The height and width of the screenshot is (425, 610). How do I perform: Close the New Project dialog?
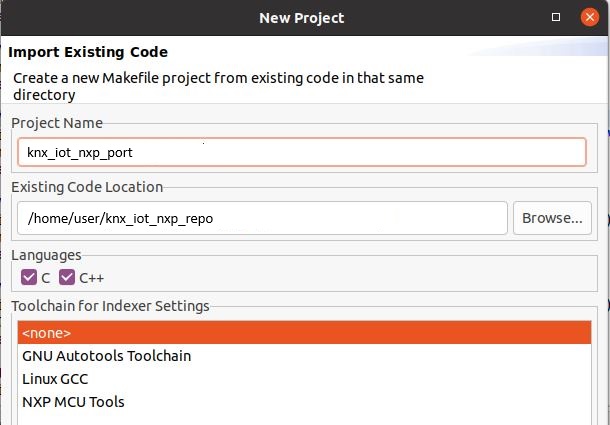pyautogui.click(x=590, y=17)
